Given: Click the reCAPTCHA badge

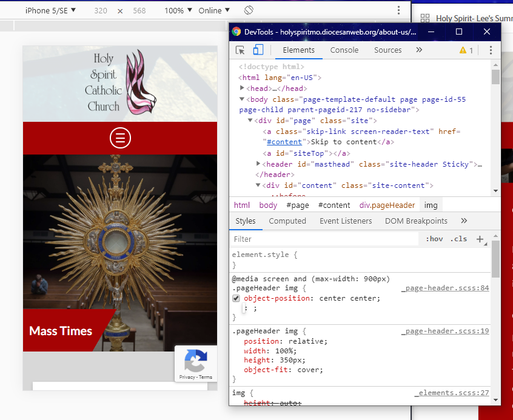Looking at the screenshot, I should [195, 364].
